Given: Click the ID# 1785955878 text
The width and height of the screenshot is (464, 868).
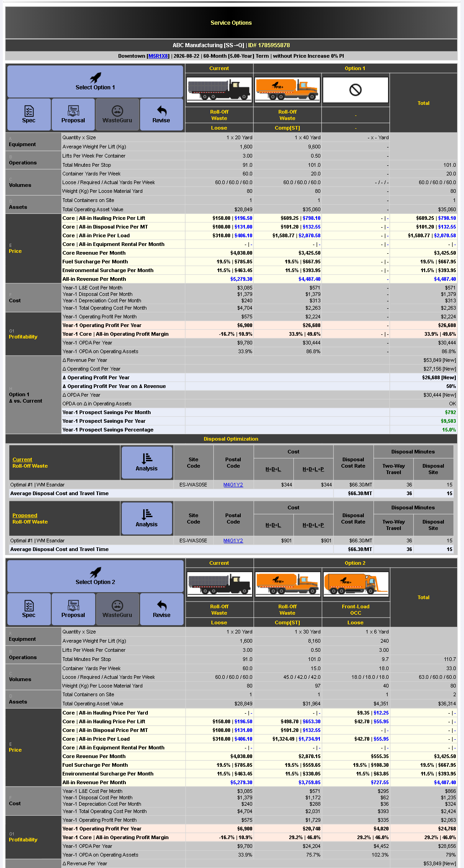Looking at the screenshot, I should pos(269,45).
